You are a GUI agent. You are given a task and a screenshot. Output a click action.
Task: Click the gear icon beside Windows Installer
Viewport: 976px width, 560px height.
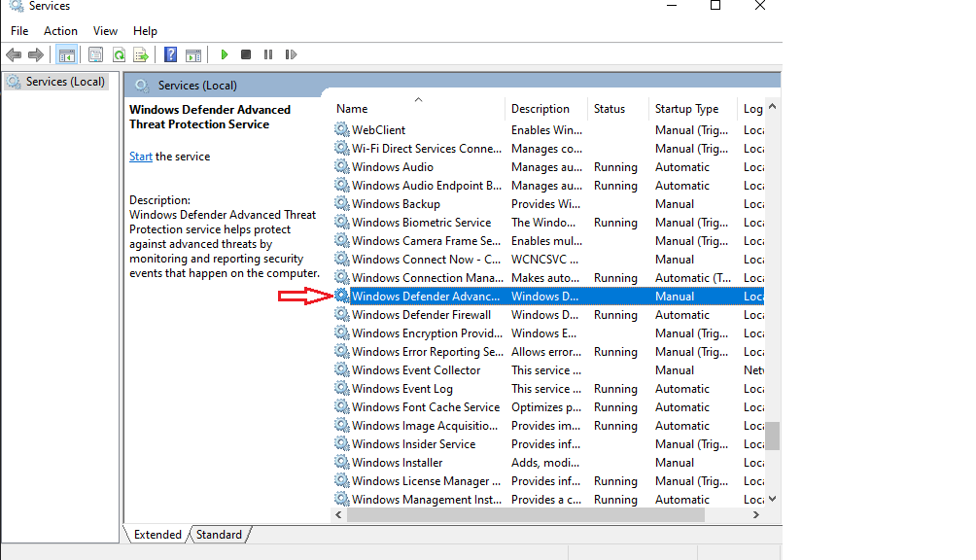[x=342, y=463]
